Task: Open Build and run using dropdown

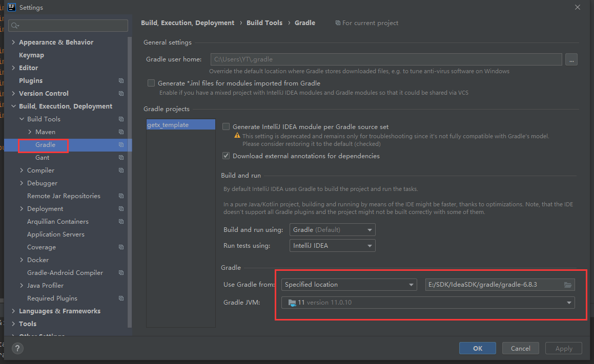Action: (x=332, y=230)
